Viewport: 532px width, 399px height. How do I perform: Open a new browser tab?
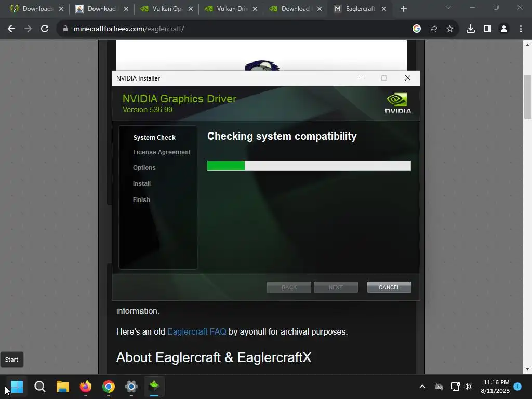coord(403,9)
